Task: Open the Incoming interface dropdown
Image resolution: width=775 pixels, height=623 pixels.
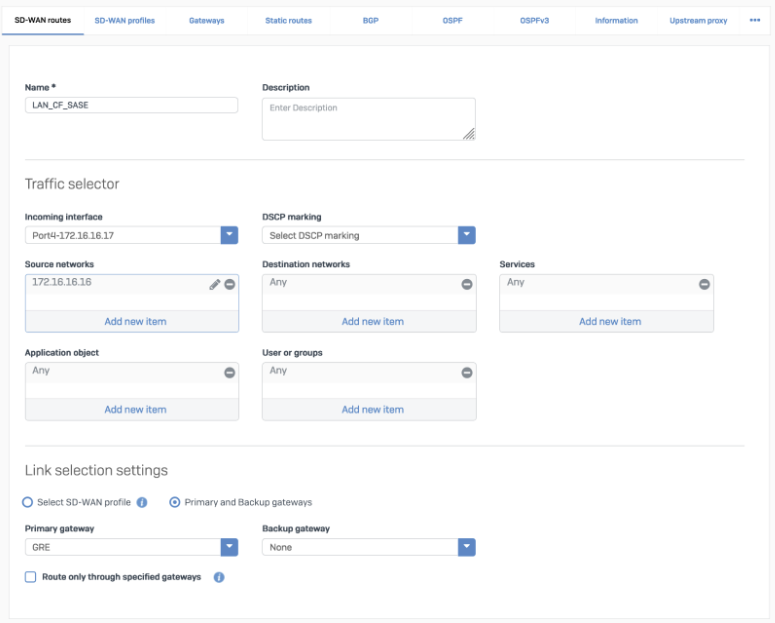Action: point(229,235)
